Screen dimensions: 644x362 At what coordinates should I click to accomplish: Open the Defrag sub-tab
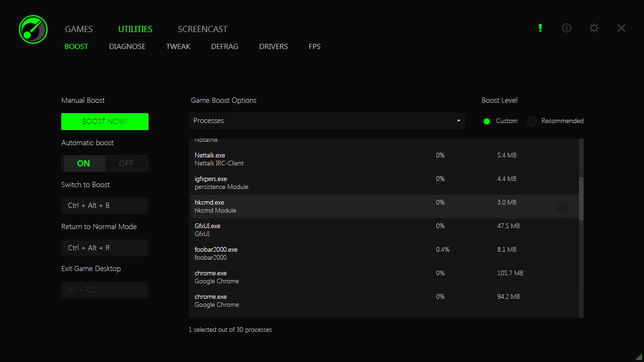coord(224,47)
